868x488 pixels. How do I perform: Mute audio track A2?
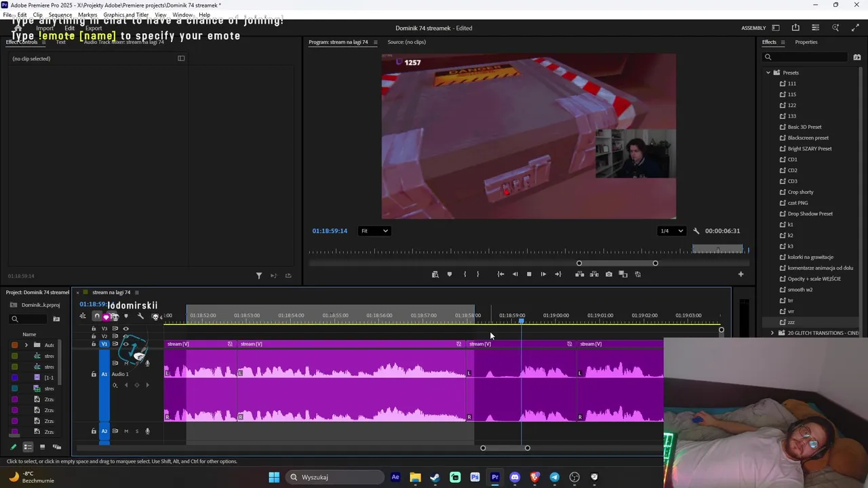pos(125,431)
